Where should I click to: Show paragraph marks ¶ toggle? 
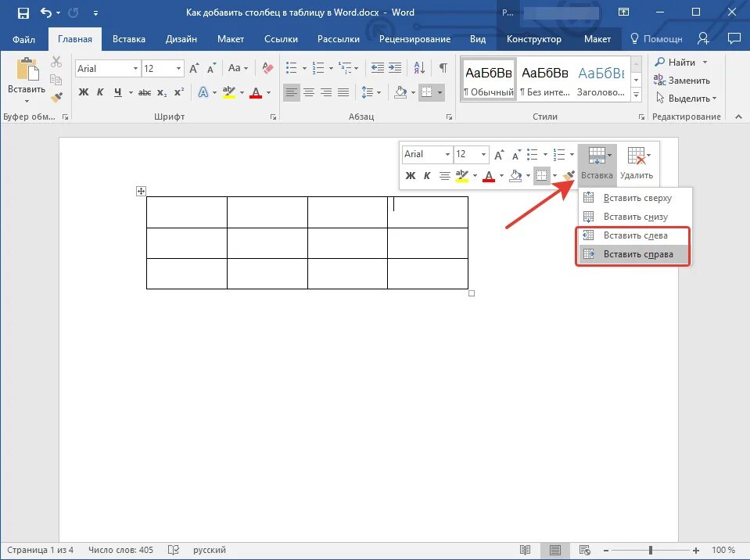click(x=443, y=68)
